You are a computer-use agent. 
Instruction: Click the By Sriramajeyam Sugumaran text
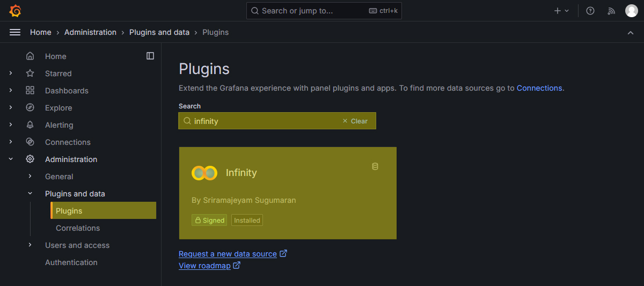pyautogui.click(x=244, y=200)
